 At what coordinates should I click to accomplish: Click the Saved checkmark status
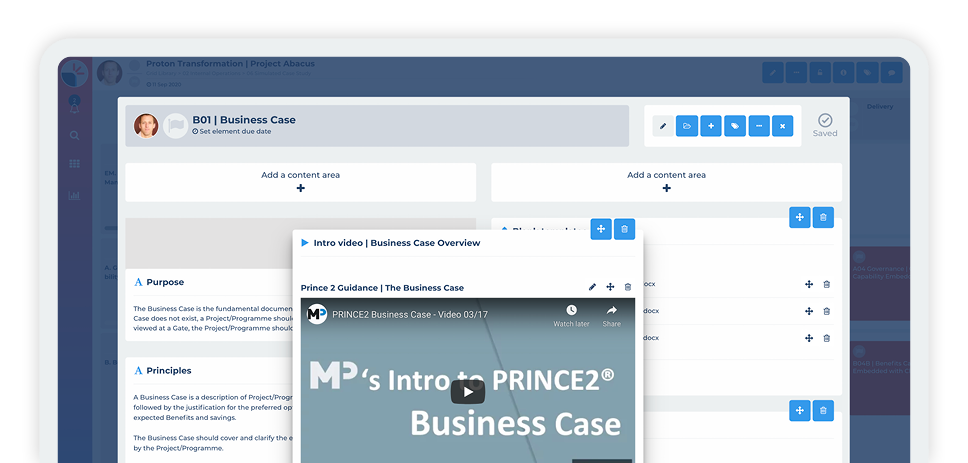825,125
